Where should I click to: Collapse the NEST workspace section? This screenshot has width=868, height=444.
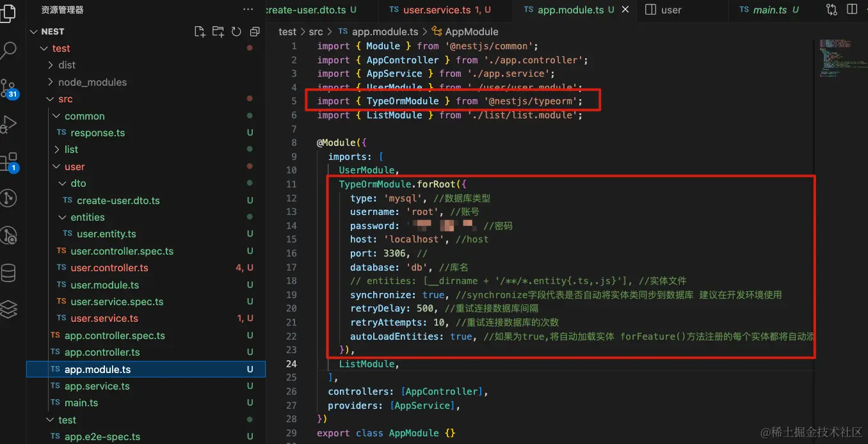pyautogui.click(x=33, y=31)
